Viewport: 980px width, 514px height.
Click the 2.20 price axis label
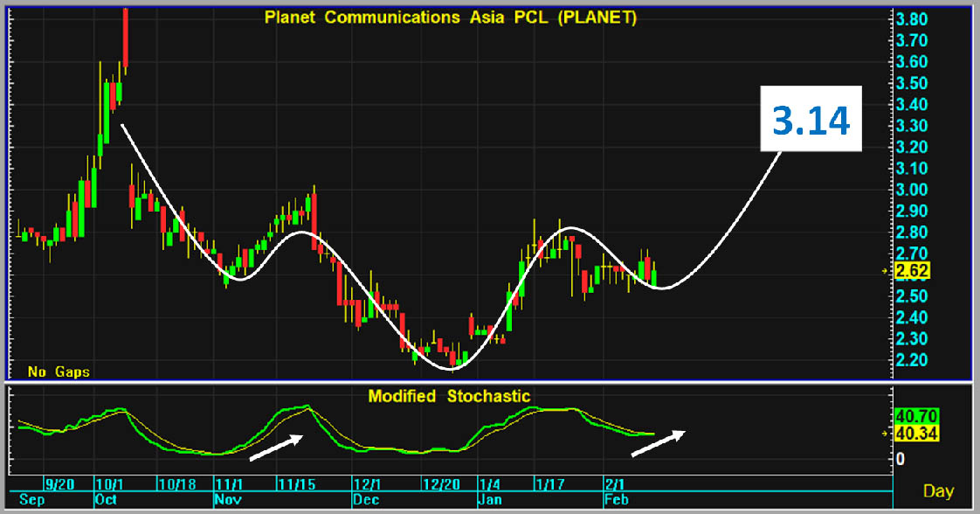click(x=911, y=359)
